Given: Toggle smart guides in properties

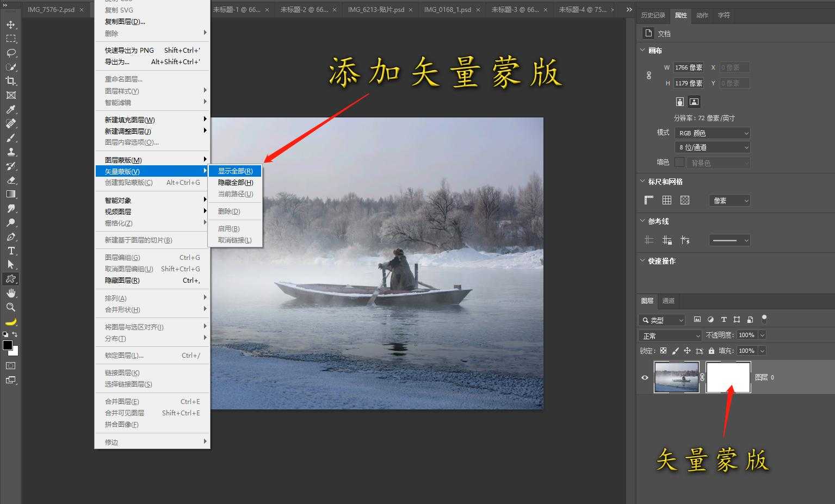Looking at the screenshot, I should pyautogui.click(x=685, y=240).
